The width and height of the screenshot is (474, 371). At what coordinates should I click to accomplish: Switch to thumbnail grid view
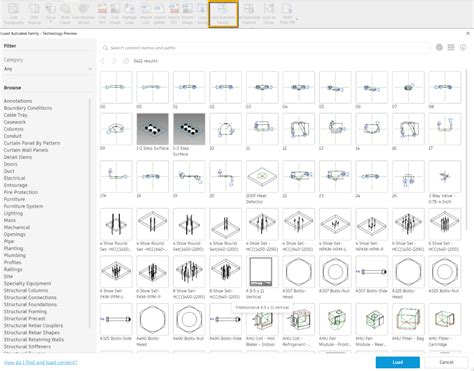(439, 48)
